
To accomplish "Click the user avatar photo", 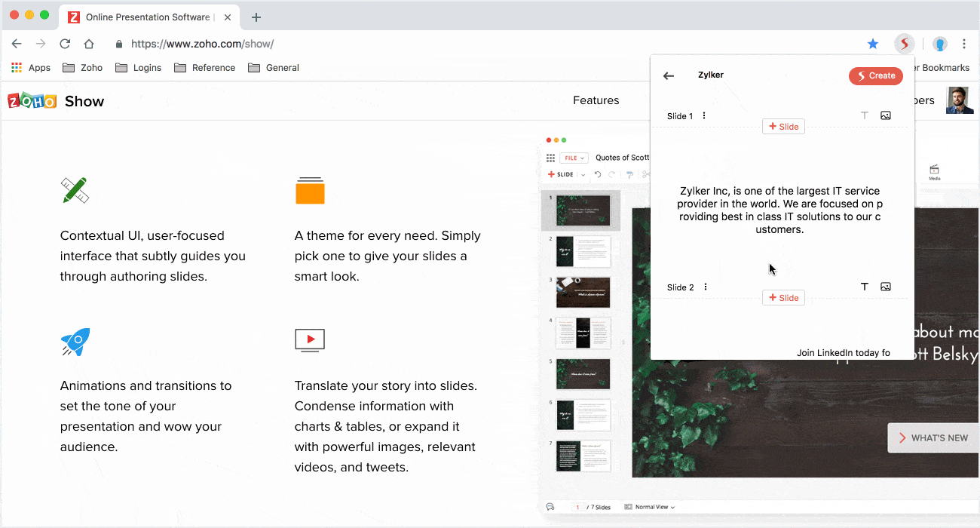I will pyautogui.click(x=959, y=100).
